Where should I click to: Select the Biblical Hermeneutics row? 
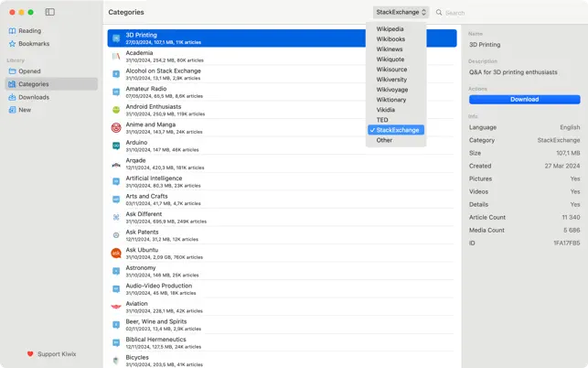tap(282, 342)
